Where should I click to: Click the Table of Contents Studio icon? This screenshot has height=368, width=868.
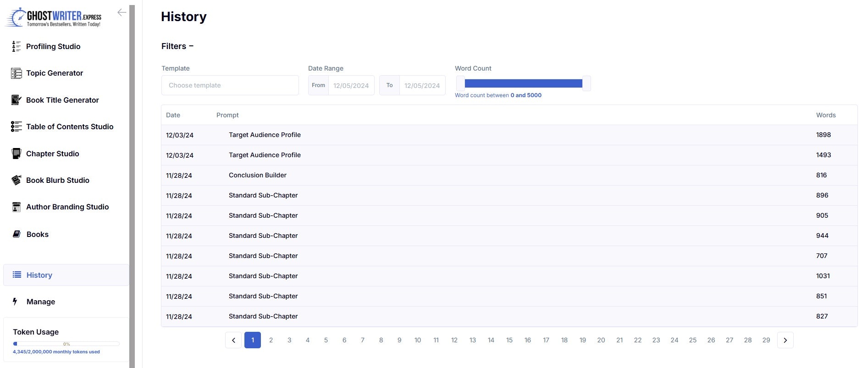[x=17, y=126]
